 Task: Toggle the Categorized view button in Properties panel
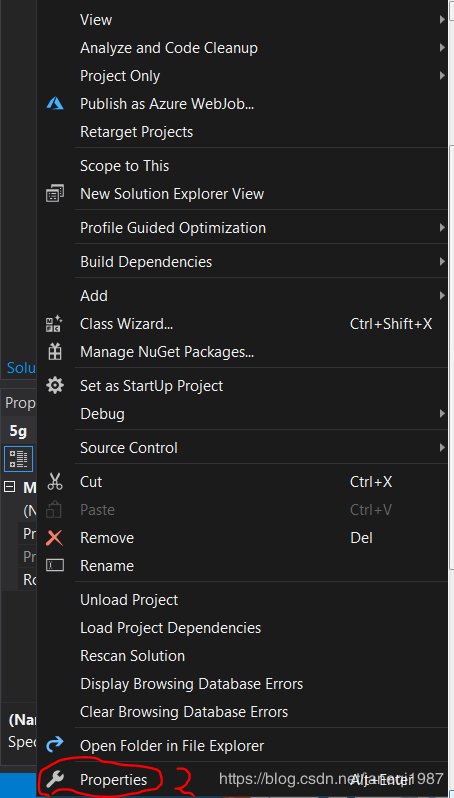[x=19, y=459]
